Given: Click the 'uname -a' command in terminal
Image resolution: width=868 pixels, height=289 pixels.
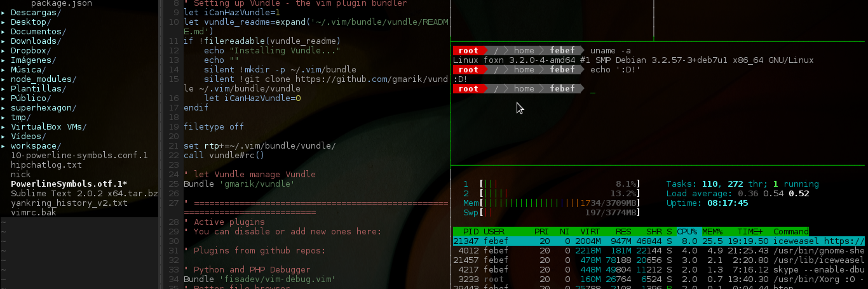Looking at the screenshot, I should pyautogui.click(x=610, y=50).
